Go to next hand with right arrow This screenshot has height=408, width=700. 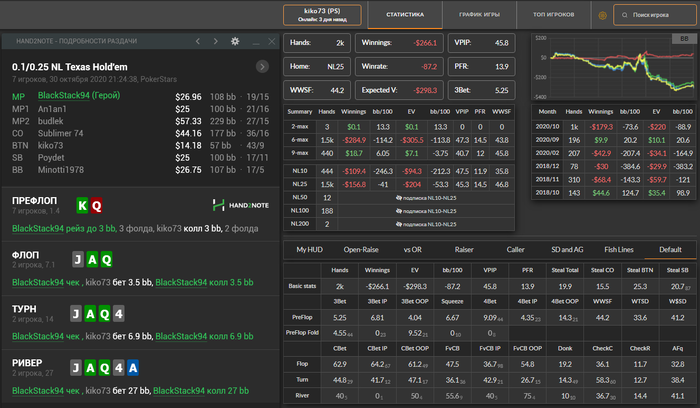pos(216,41)
